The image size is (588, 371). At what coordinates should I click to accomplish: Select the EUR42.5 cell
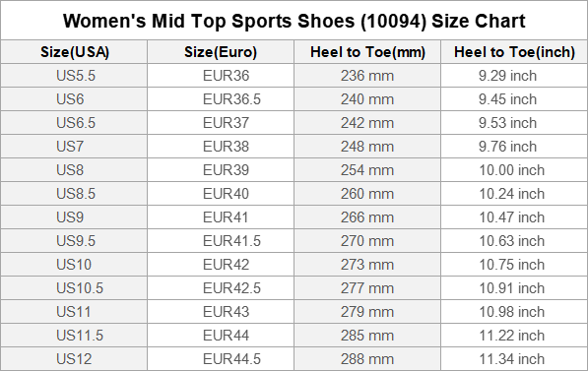(x=221, y=288)
